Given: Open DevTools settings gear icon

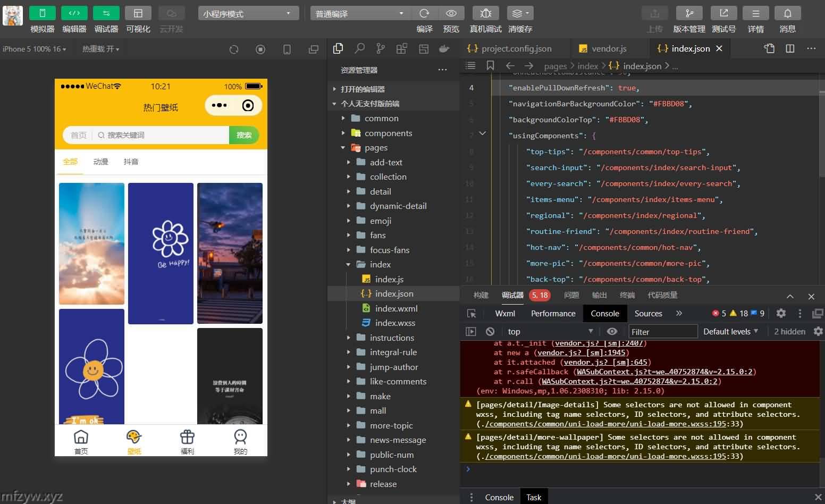Looking at the screenshot, I should 781,314.
